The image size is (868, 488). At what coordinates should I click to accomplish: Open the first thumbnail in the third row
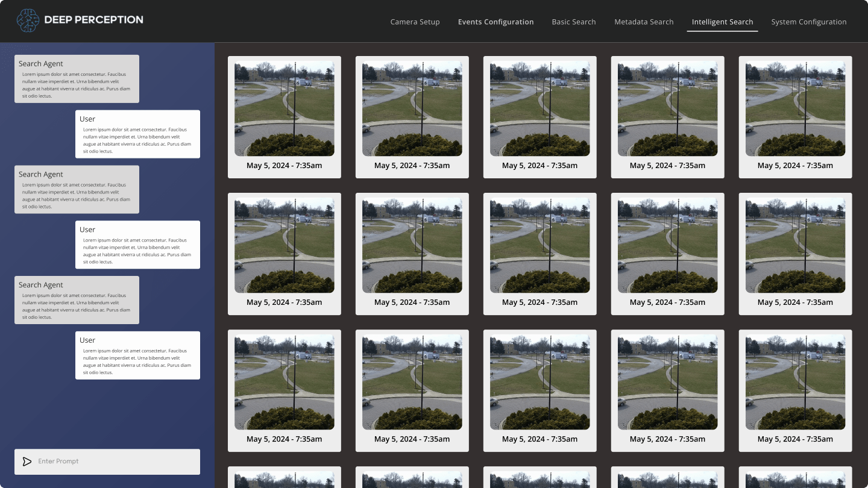[x=284, y=381]
